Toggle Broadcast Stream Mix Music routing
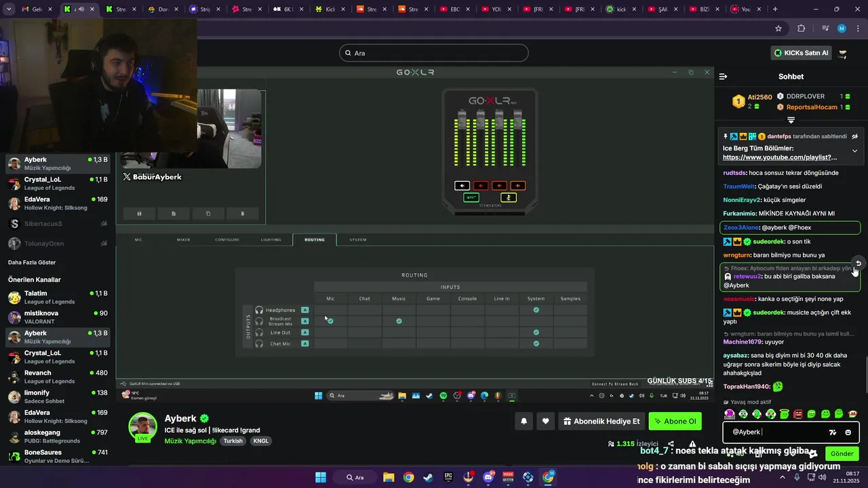The width and height of the screenshot is (868, 488). point(399,321)
